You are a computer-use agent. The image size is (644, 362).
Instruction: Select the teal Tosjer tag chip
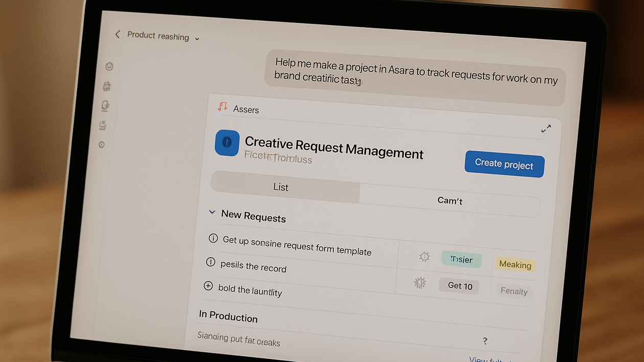click(x=461, y=259)
